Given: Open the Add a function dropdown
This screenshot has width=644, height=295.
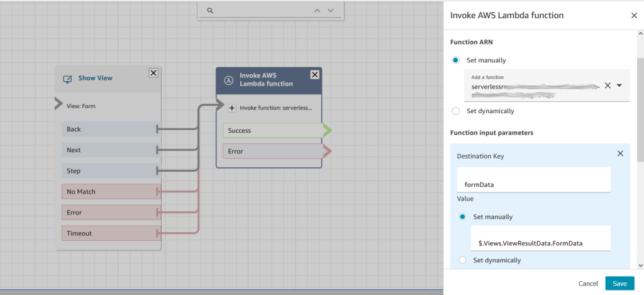Looking at the screenshot, I should point(619,85).
